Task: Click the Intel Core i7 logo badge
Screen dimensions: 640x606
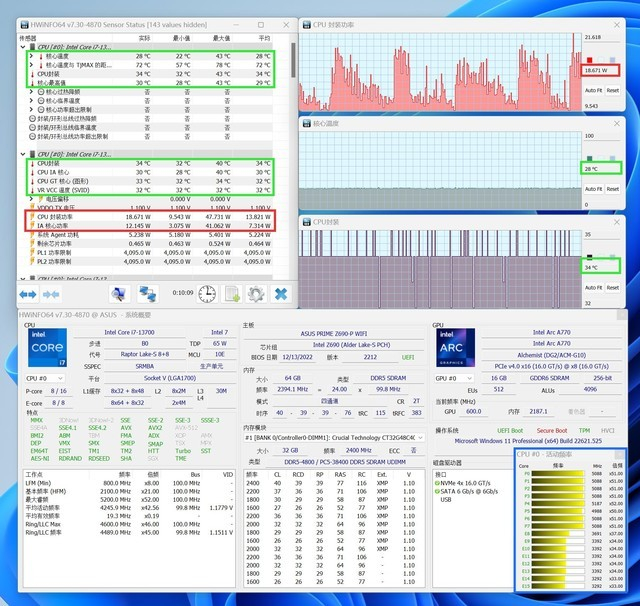Action: [47, 347]
